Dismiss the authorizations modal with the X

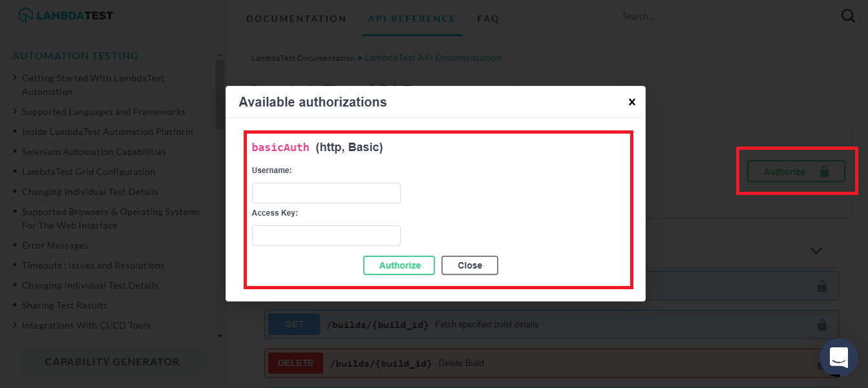(x=631, y=101)
